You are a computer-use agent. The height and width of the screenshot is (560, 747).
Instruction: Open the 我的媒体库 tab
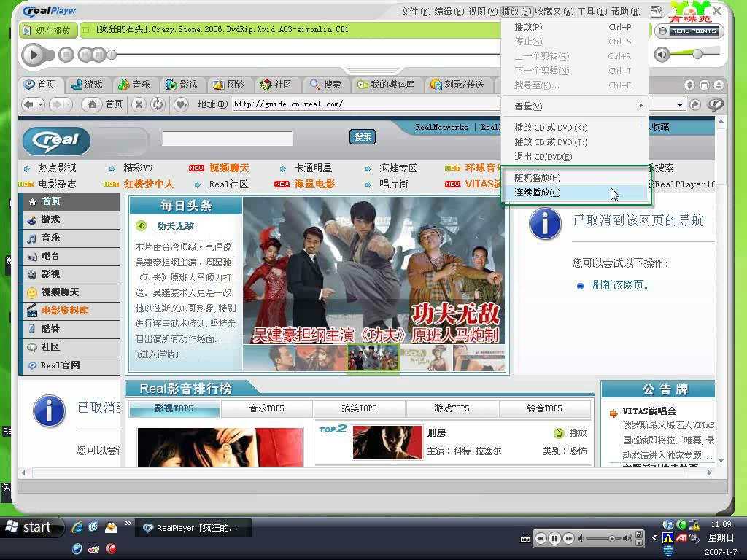point(387,85)
